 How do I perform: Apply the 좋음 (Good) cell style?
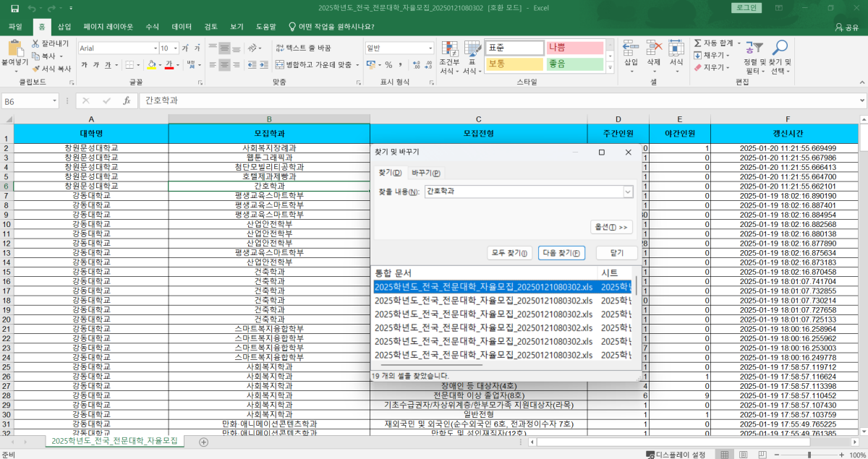[574, 64]
